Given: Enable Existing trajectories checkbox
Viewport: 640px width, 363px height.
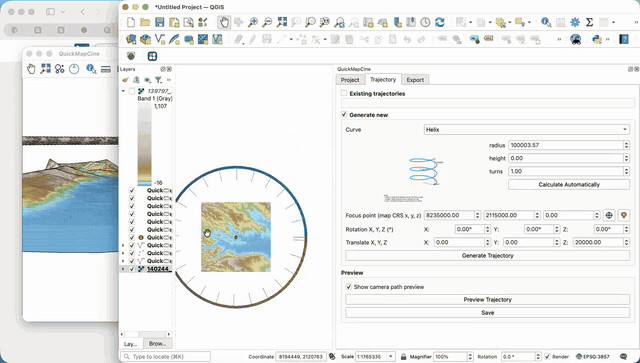Looking at the screenshot, I should click(x=344, y=94).
